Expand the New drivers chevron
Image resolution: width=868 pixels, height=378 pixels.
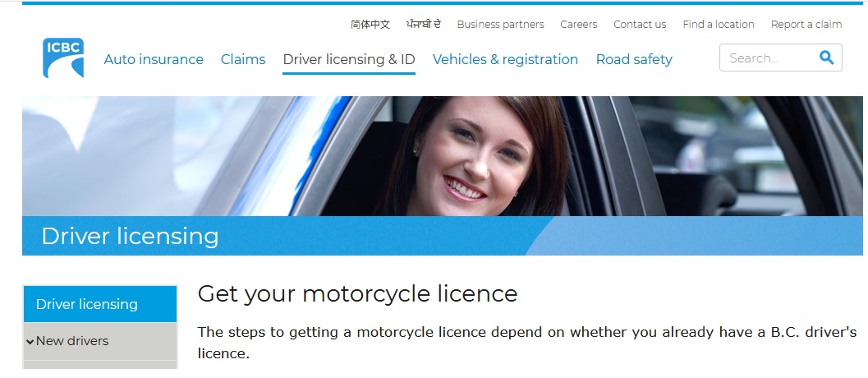coord(30,341)
